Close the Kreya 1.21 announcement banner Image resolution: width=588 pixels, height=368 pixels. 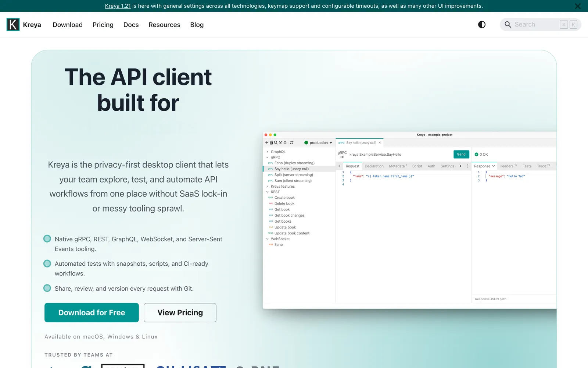click(x=578, y=6)
